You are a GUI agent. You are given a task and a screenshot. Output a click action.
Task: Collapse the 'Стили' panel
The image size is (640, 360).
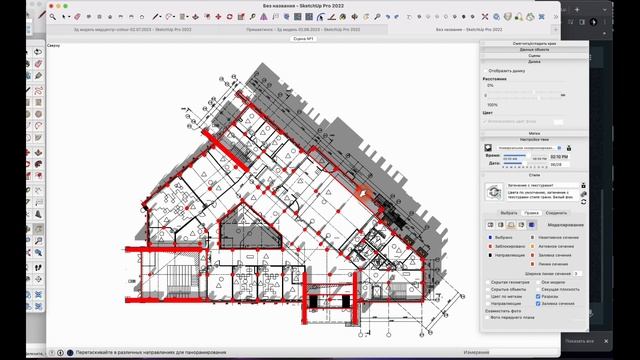[x=534, y=175]
